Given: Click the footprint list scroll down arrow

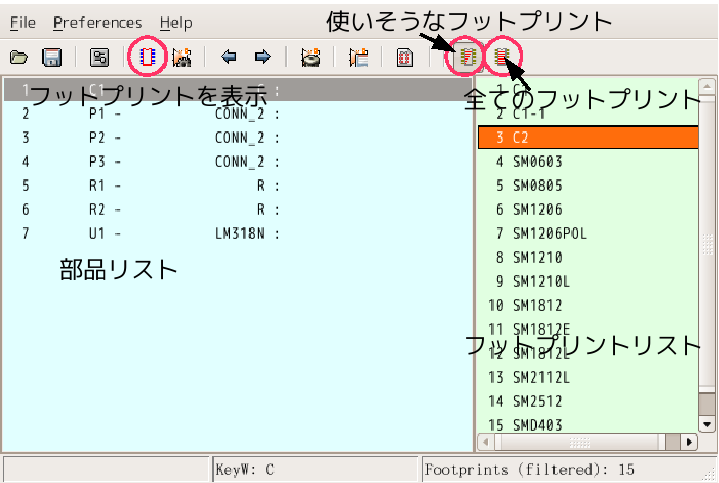Looking at the screenshot, I should point(707,423).
